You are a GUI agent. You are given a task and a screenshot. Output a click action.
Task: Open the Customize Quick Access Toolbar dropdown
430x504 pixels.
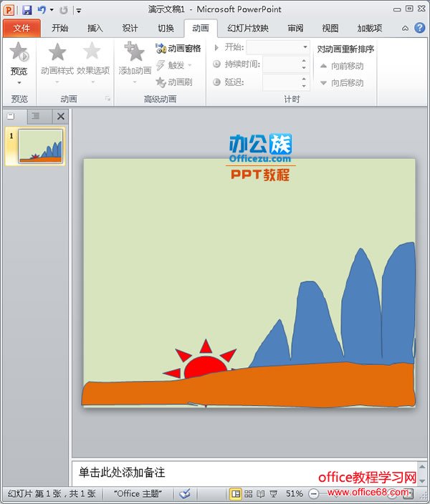pos(79,11)
